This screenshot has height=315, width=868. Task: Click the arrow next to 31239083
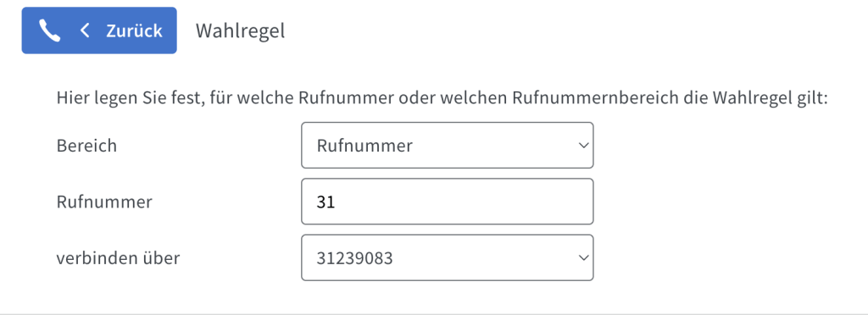[582, 257]
